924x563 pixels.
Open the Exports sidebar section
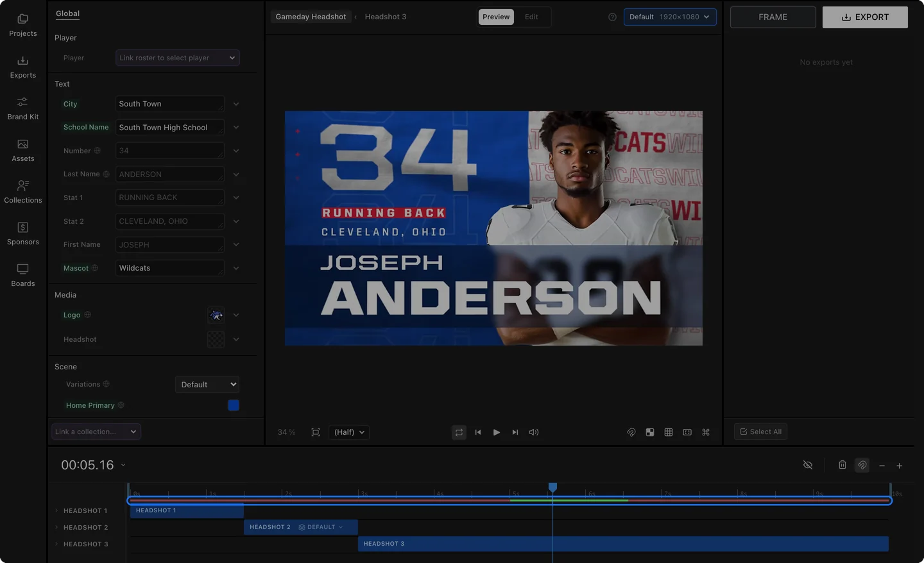coord(23,67)
